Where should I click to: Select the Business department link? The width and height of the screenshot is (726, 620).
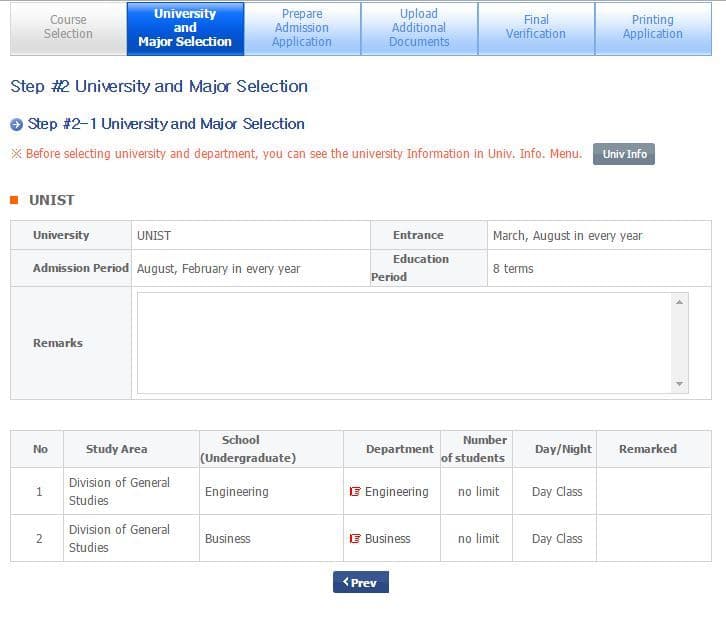coord(388,539)
